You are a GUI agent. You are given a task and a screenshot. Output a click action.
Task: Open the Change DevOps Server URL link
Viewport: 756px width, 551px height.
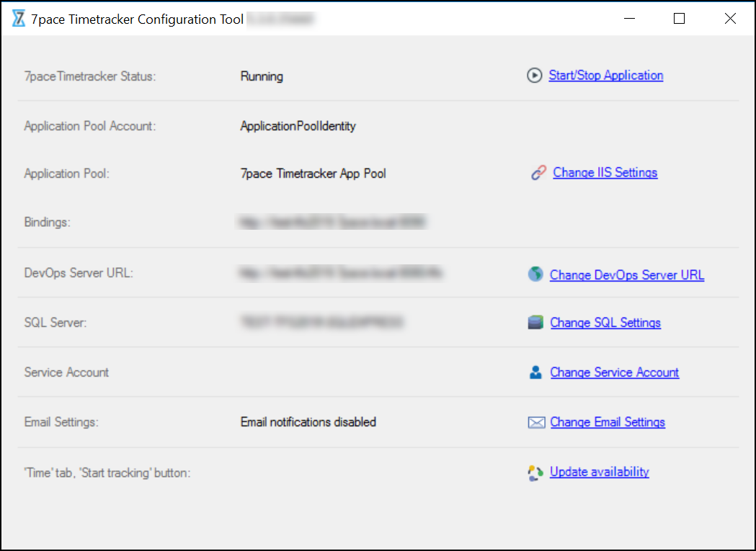627,274
